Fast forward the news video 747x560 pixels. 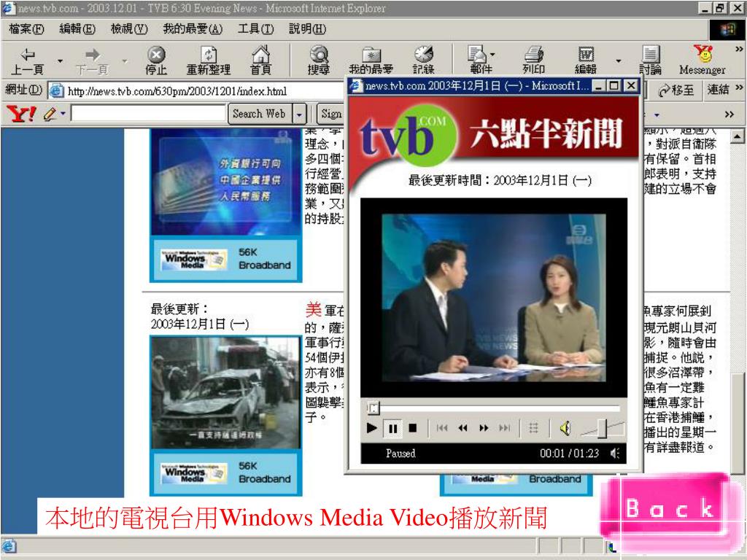(484, 428)
